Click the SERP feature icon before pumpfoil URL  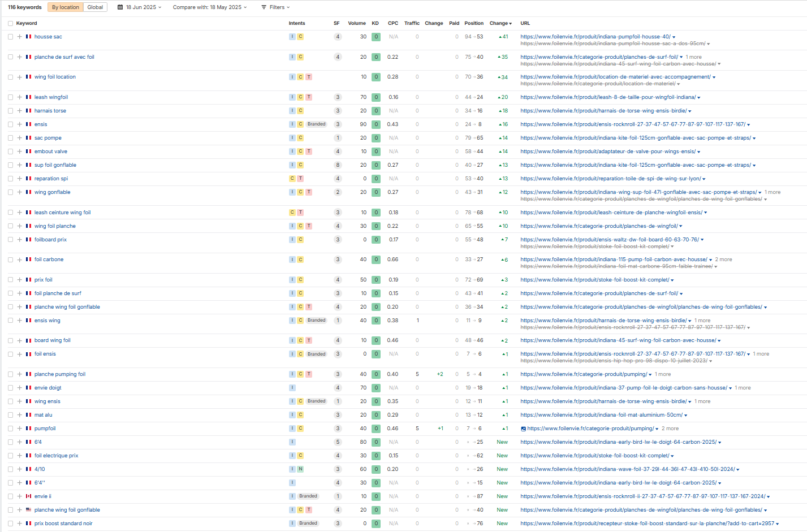[x=523, y=429]
